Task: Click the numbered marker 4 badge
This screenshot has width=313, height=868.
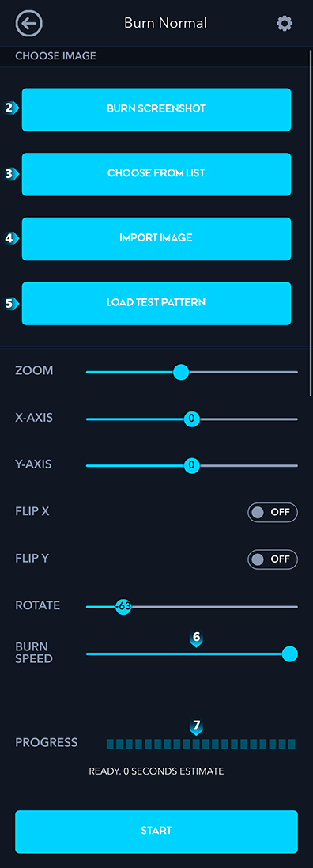Action: tap(11, 239)
